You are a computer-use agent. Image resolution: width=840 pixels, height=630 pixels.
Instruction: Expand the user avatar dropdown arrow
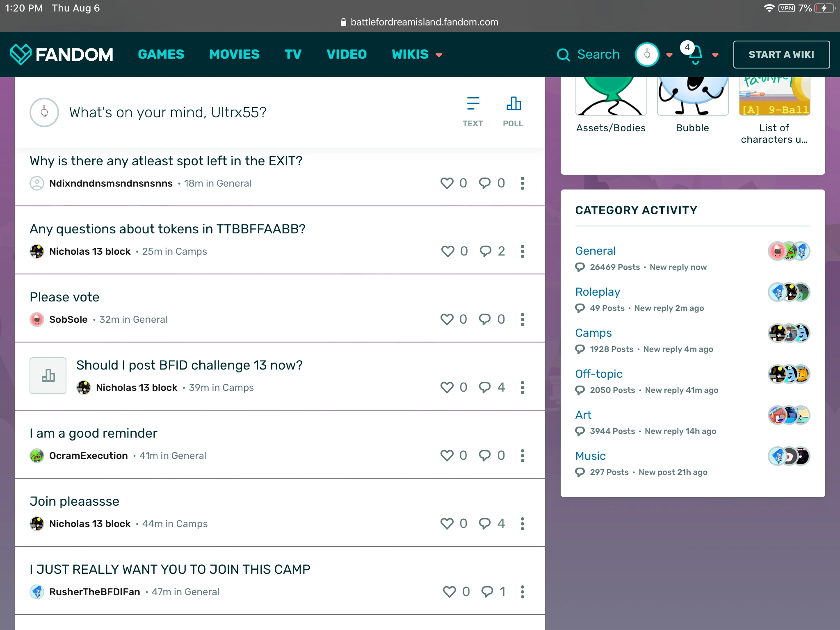(669, 55)
